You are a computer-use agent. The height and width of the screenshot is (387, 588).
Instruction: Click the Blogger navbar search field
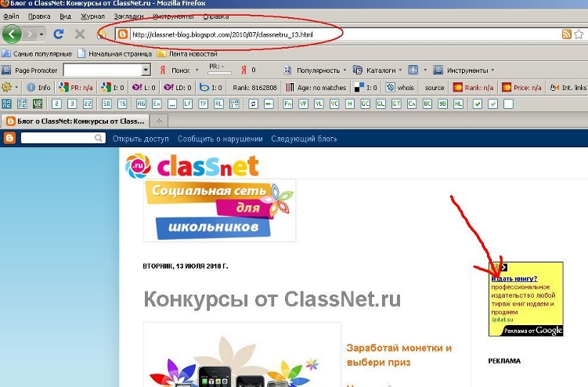pyautogui.click(x=63, y=138)
